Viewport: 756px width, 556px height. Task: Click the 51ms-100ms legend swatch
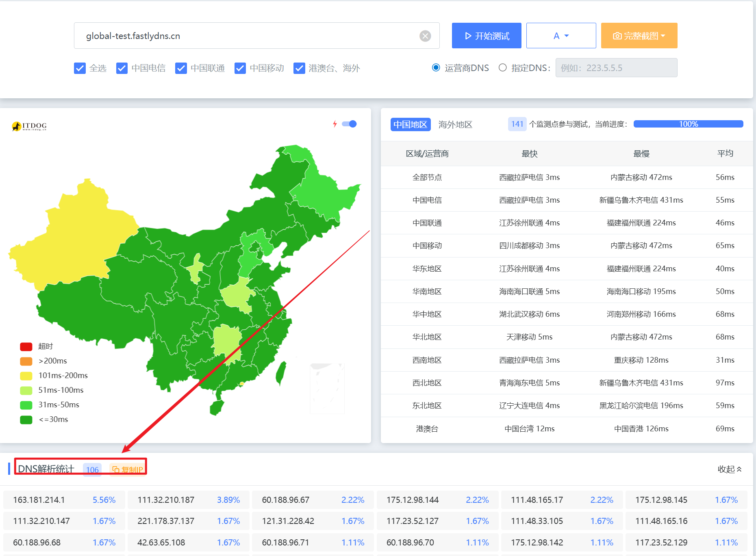(26, 390)
